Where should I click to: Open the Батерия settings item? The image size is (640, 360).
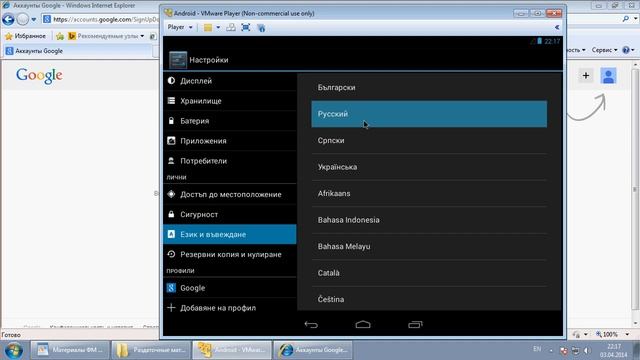pos(230,121)
